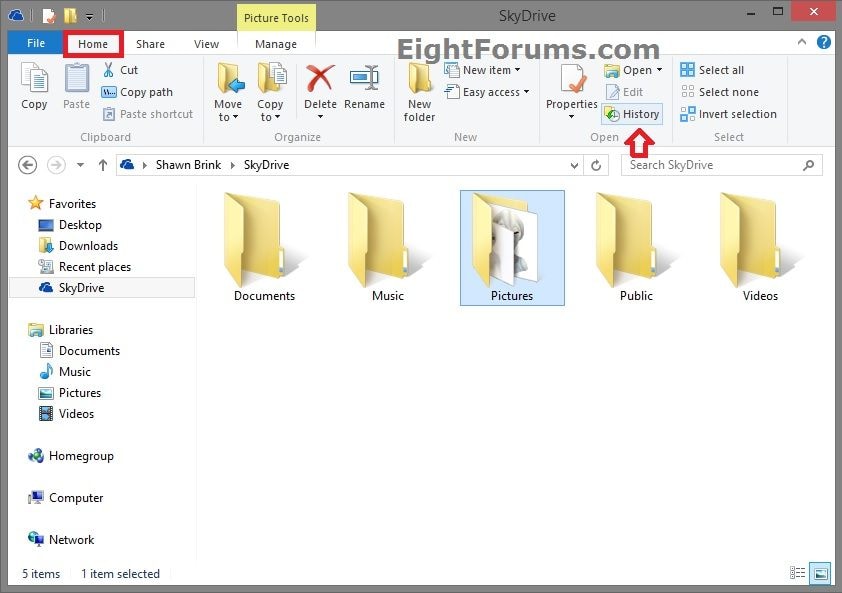Screen dimensions: 842x593
Task: Click Paste shortcut in ribbon
Action: click(x=148, y=114)
